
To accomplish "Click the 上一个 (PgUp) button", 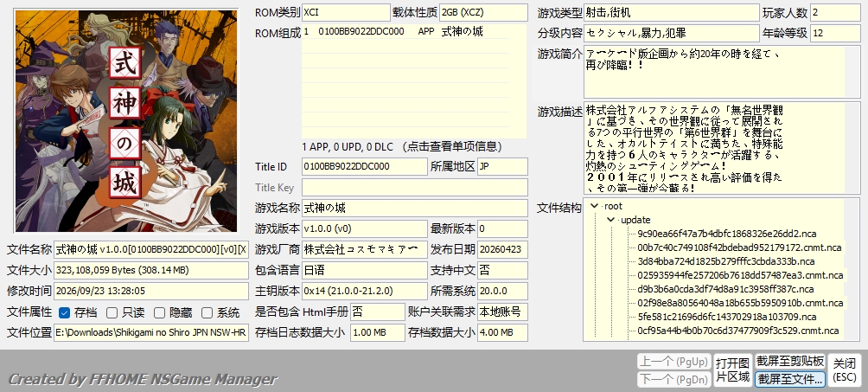I will tap(673, 362).
